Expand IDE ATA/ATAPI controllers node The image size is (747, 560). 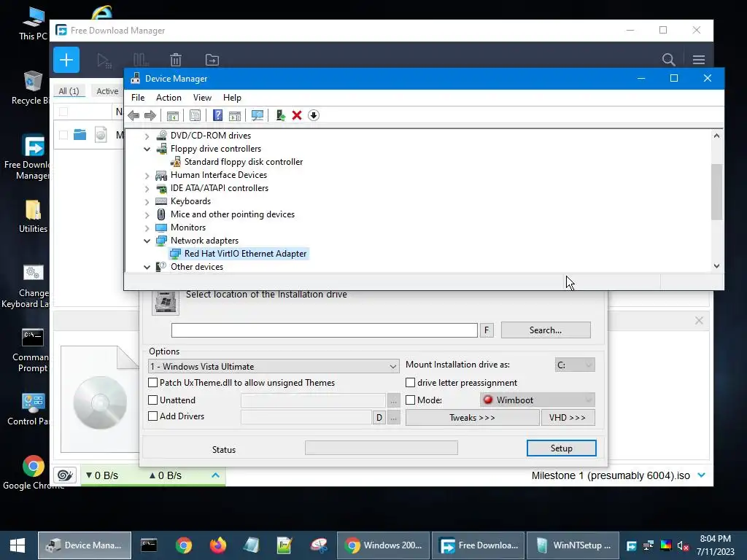(x=147, y=189)
